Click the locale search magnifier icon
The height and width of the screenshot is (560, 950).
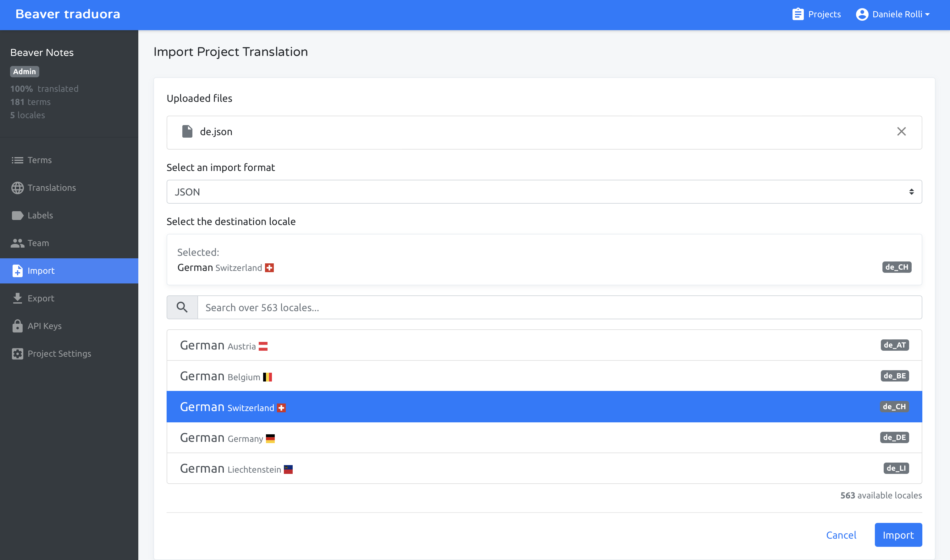[x=182, y=307]
